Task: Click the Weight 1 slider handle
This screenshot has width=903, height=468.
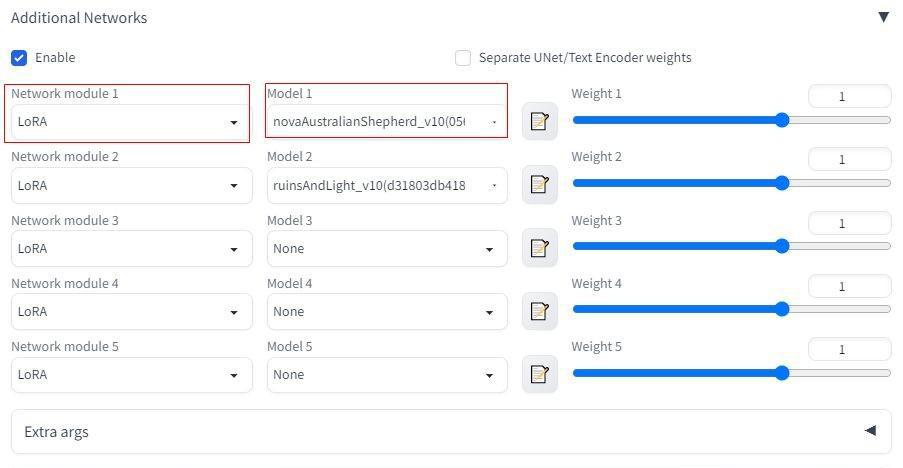Action: (x=781, y=120)
